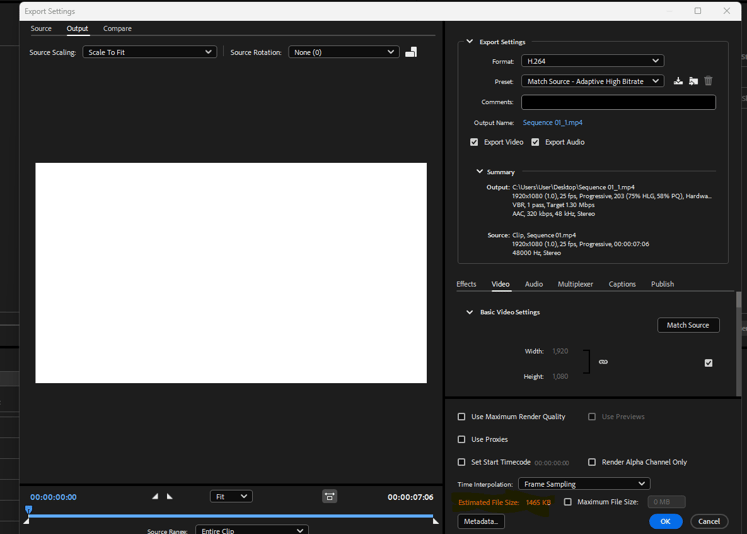Check Set Start Timecode option

click(x=461, y=462)
